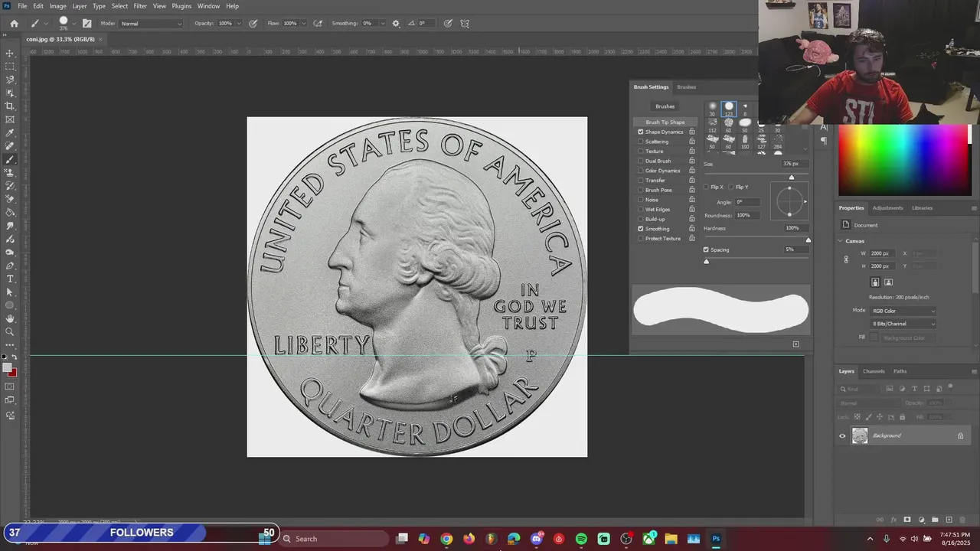The height and width of the screenshot is (551, 980).
Task: Open smoothing options gear icon
Action: [396, 24]
